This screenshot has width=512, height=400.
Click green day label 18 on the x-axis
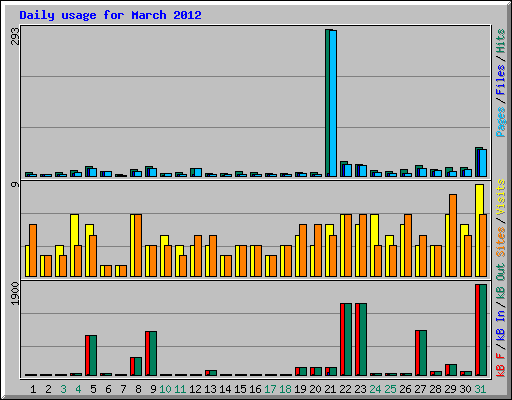tap(285, 389)
